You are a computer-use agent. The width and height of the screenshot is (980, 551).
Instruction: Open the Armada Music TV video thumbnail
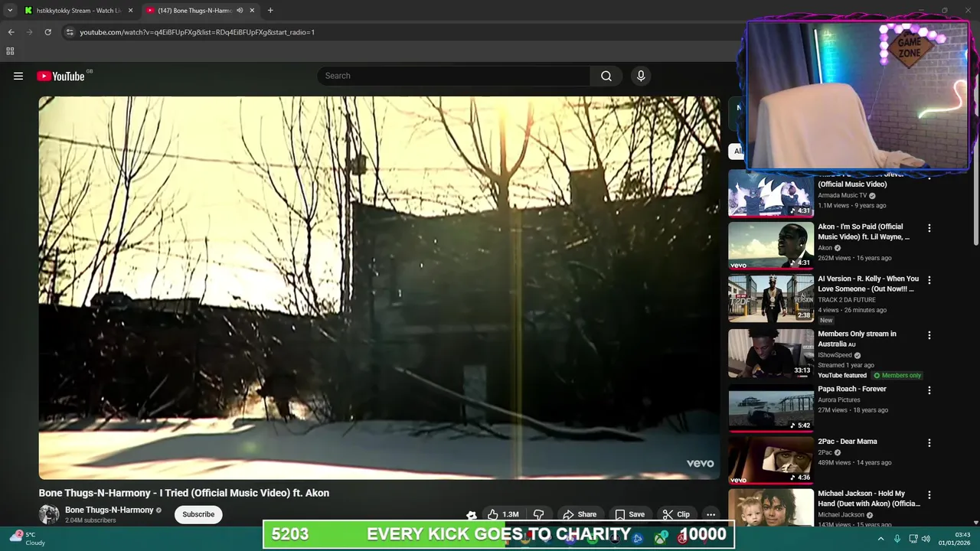(771, 194)
